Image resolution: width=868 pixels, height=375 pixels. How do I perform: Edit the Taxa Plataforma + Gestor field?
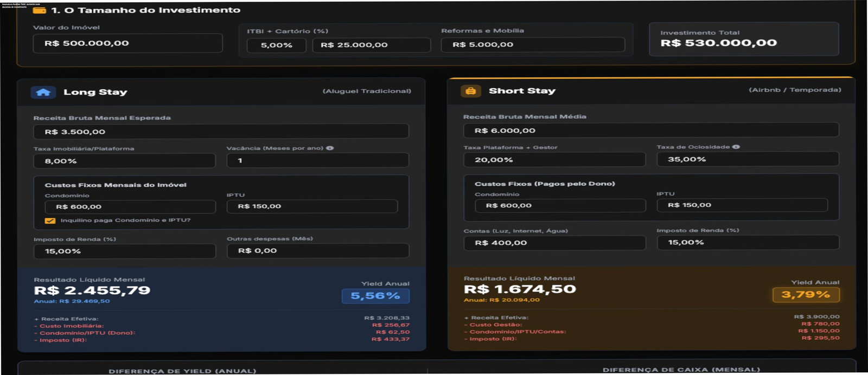pos(554,160)
